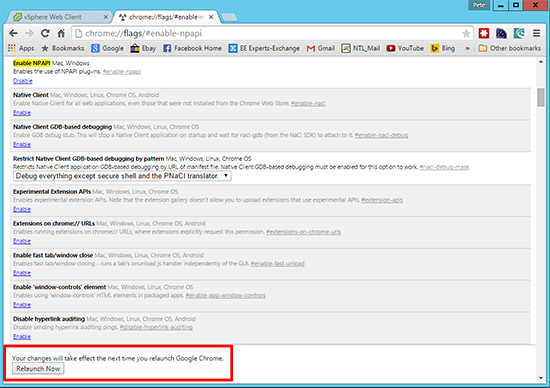Bookmark this page with the star icon
The width and height of the screenshot is (550, 388).
[x=466, y=34]
